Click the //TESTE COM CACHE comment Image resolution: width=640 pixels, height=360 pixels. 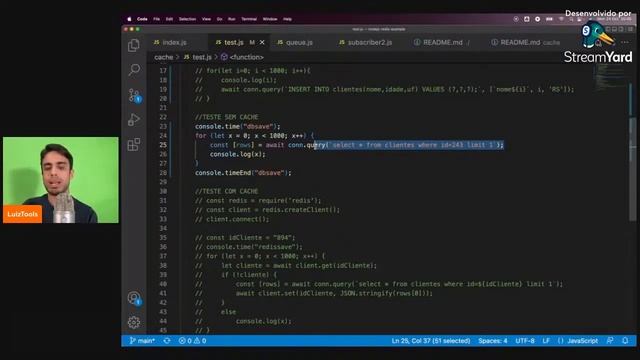(x=227, y=191)
